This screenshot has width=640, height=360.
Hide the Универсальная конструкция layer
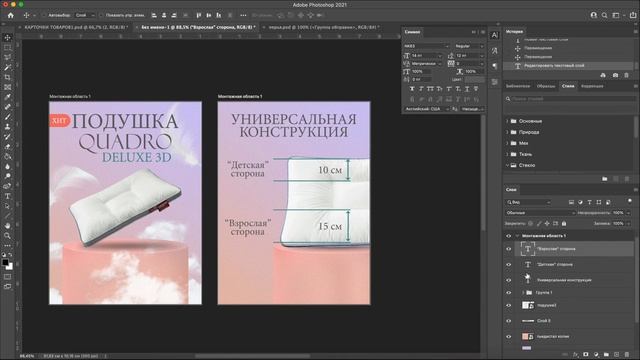(x=509, y=280)
